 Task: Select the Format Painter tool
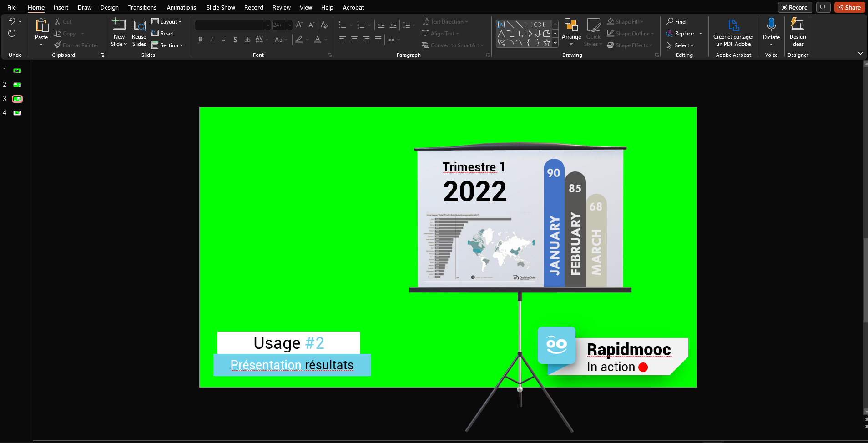point(76,45)
